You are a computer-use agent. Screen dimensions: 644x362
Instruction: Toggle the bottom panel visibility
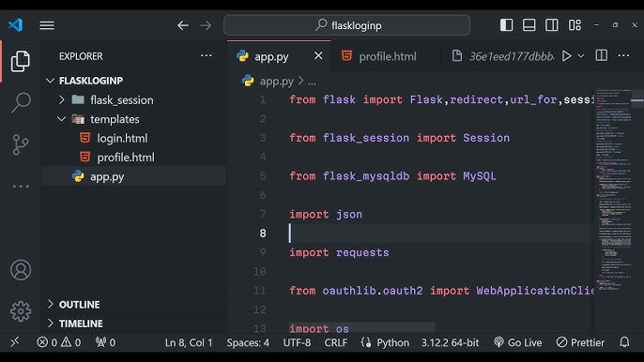[529, 25]
